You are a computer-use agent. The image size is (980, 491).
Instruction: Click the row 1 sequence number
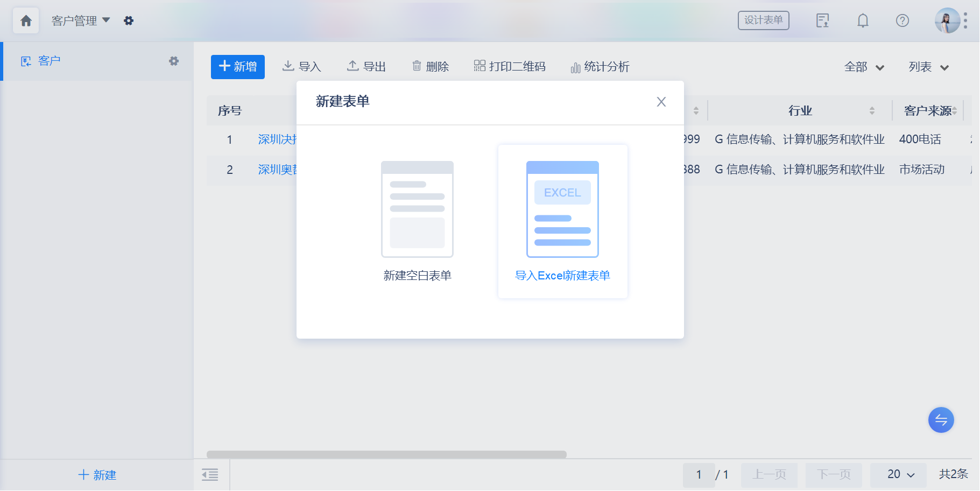coord(230,140)
